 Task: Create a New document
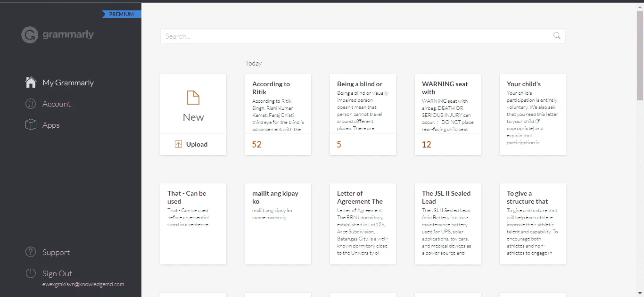tap(193, 104)
